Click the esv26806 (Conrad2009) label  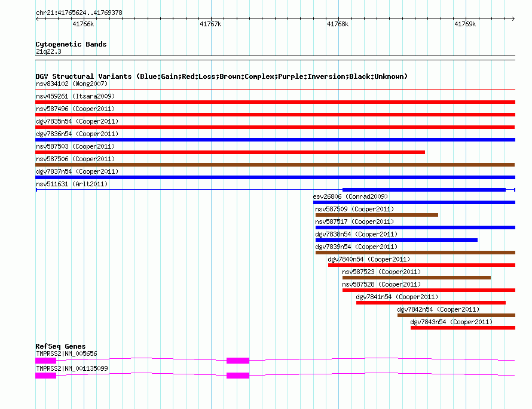click(x=350, y=196)
